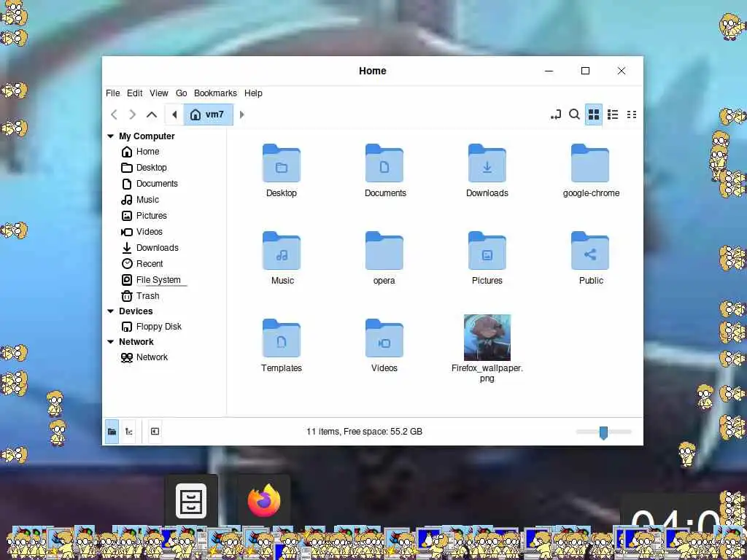This screenshot has width=747, height=560.
Task: Open the File menu
Action: pyautogui.click(x=113, y=93)
